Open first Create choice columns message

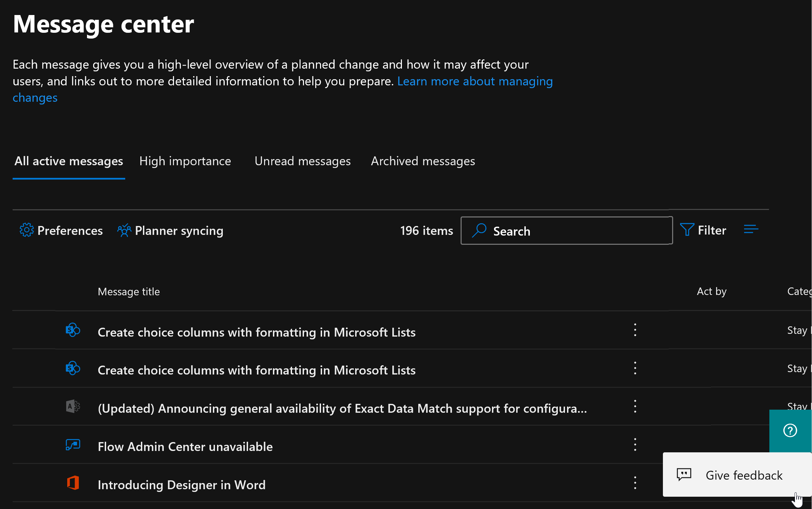click(257, 332)
